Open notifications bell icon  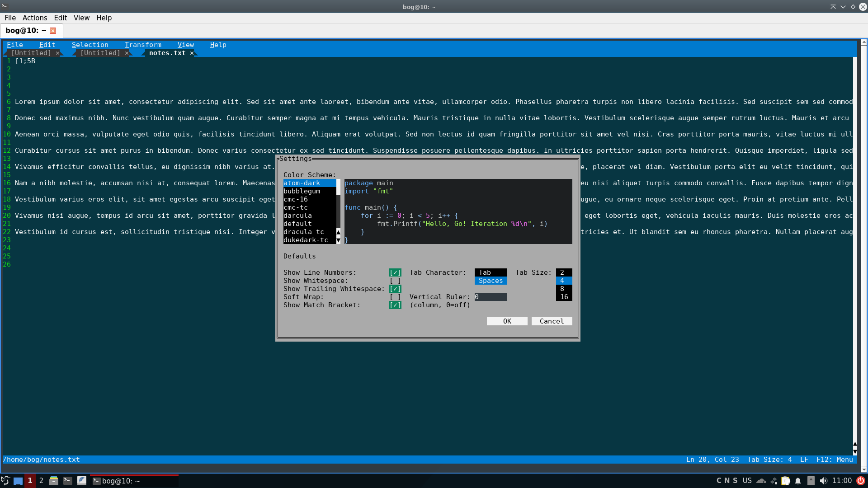pos(798,481)
